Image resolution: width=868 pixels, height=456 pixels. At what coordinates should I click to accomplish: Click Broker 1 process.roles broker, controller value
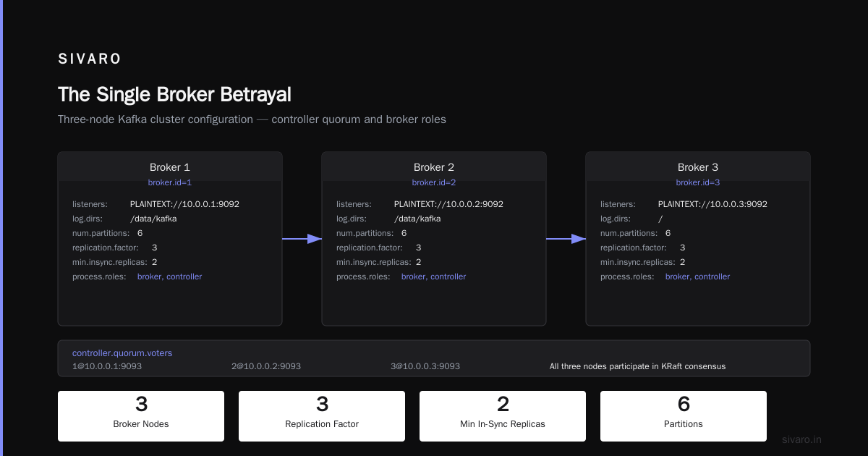(x=170, y=276)
